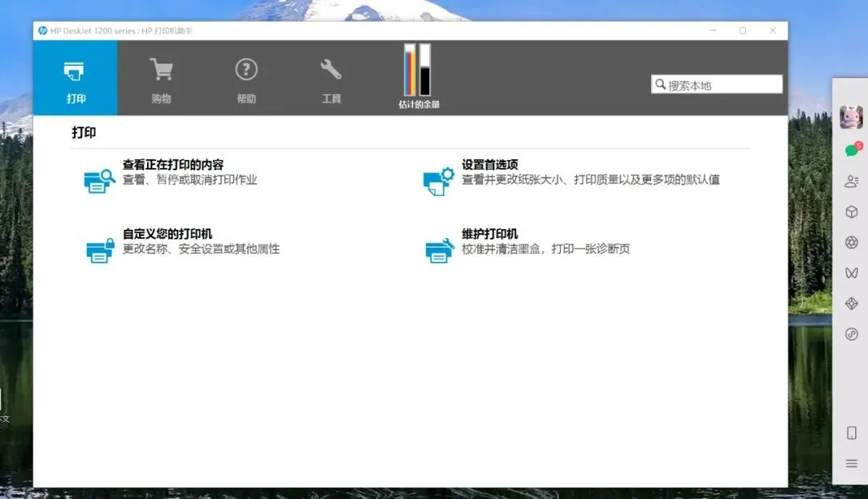
Task: Click the profile avatar in right sidebar
Action: click(x=851, y=117)
